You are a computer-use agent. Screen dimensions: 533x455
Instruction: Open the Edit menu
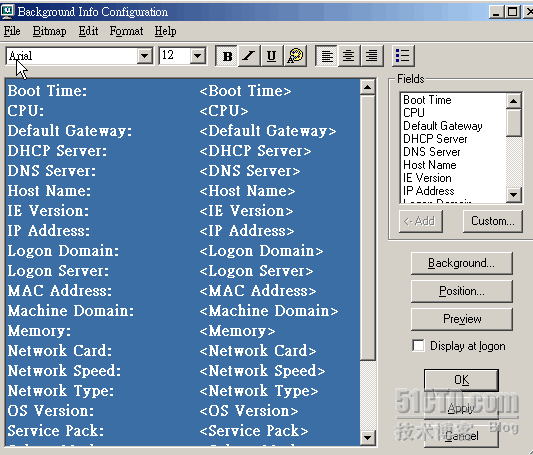(88, 31)
